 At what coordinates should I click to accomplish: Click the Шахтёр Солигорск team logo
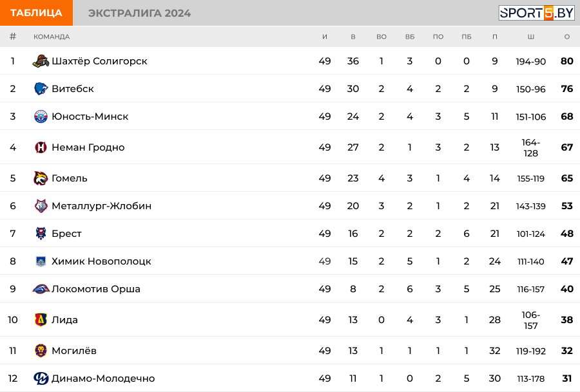41,61
